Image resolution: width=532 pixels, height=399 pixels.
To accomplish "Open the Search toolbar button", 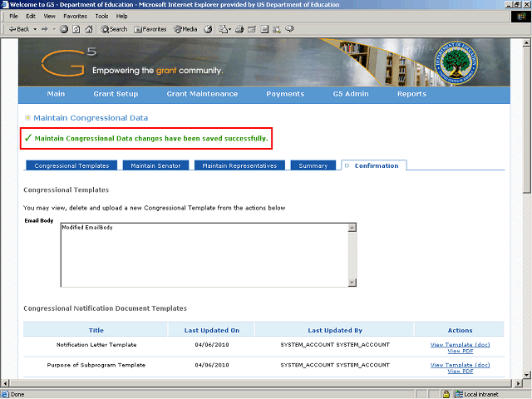I will pos(114,29).
